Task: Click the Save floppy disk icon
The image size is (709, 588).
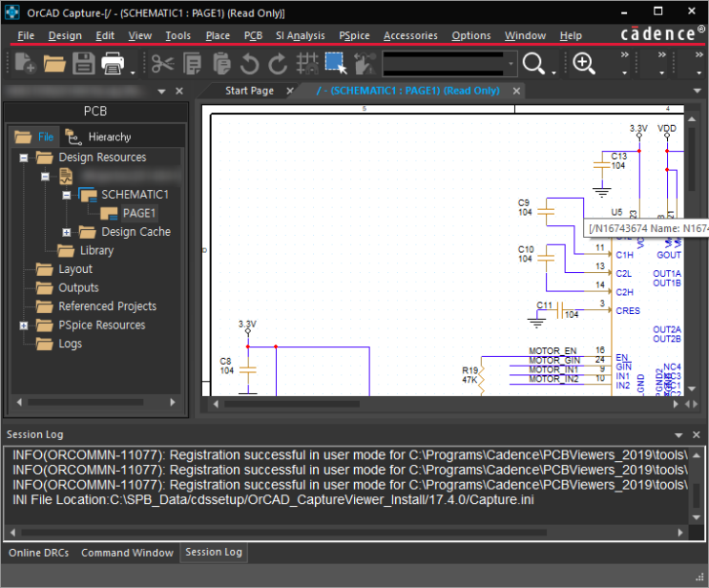Action: click(x=83, y=64)
